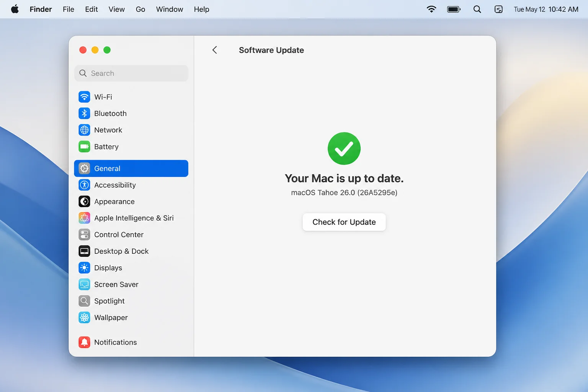Image resolution: width=588 pixels, height=392 pixels.
Task: Select the General gear icon
Action: (84, 168)
